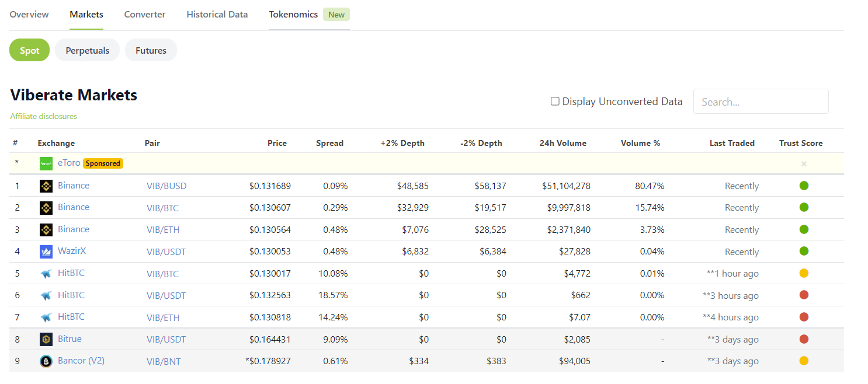The height and width of the screenshot is (384, 868).
Task: Open the Tokenomics tab
Action: click(x=293, y=15)
